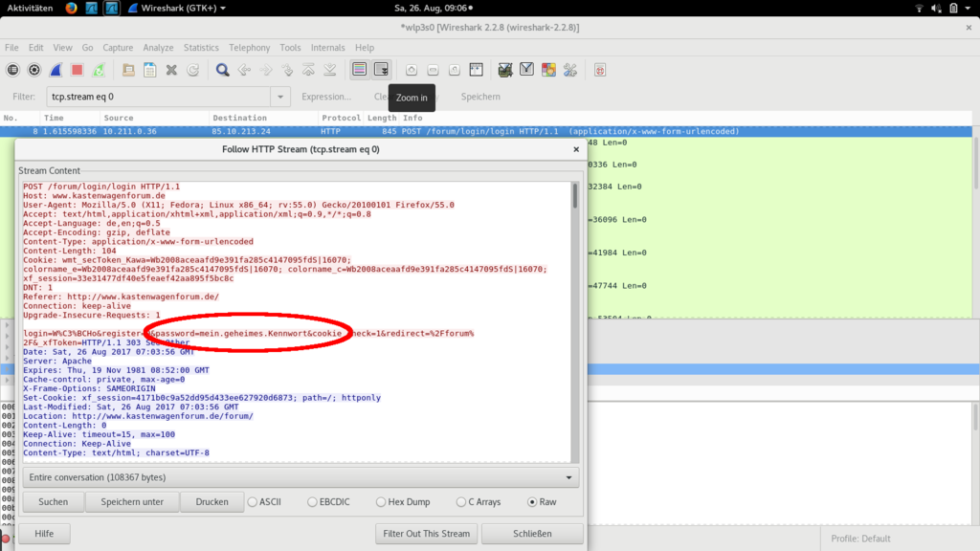This screenshot has height=551, width=980.
Task: Stop the running capture red square
Action: tap(77, 70)
